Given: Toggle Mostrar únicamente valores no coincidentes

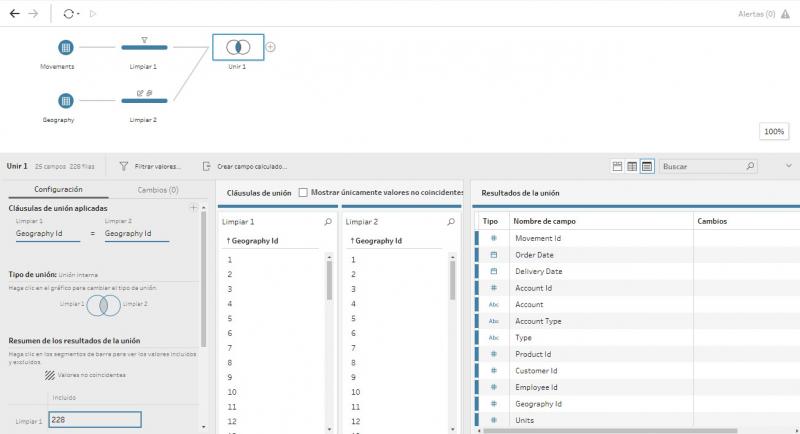Looking at the screenshot, I should tap(303, 192).
